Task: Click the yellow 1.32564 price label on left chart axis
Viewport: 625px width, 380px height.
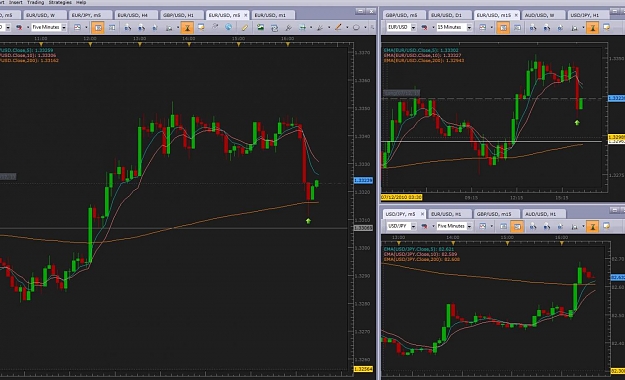Action: pos(363,369)
